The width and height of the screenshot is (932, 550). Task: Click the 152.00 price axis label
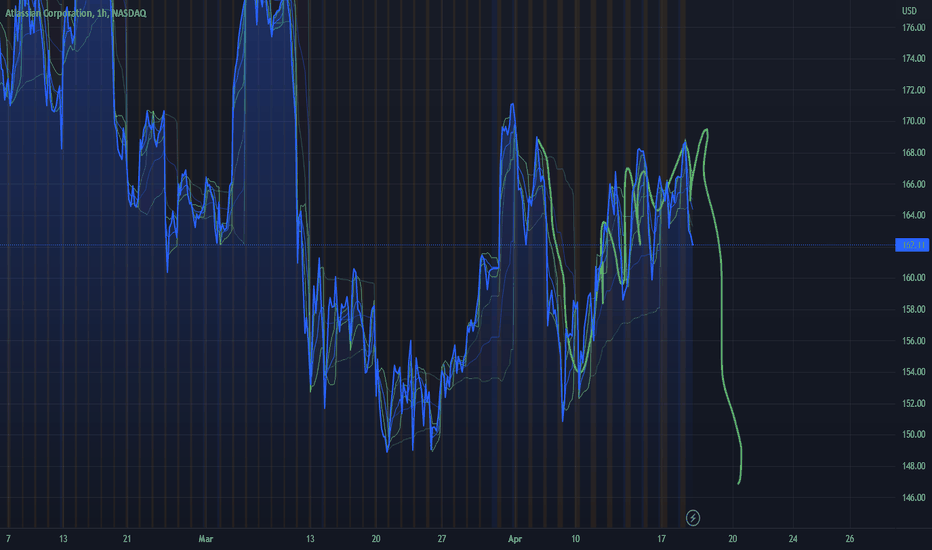click(x=914, y=403)
